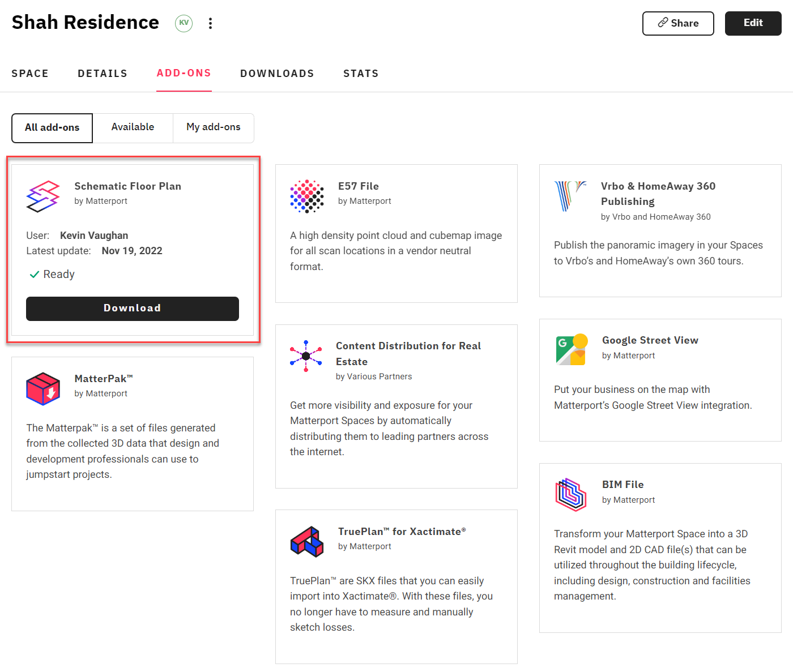Select the ADD-ONS tab
The width and height of the screenshot is (793, 672).
[184, 73]
